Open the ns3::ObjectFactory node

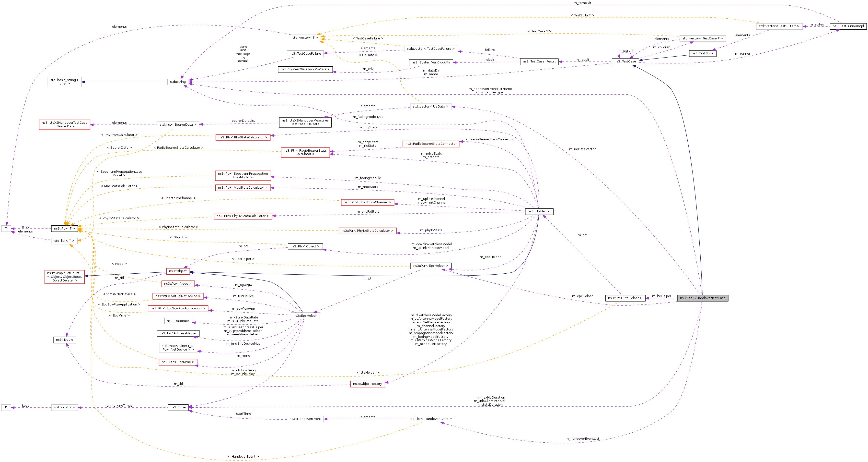(367, 384)
